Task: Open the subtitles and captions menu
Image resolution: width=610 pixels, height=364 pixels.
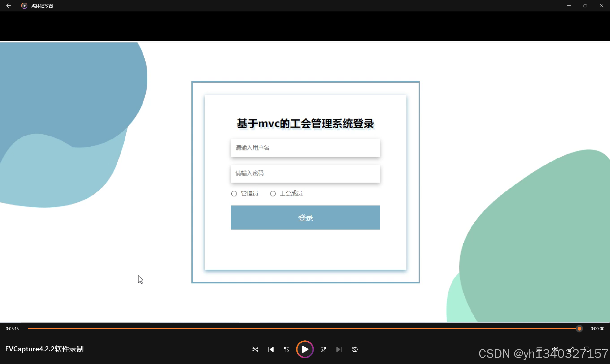Action: click(539, 349)
